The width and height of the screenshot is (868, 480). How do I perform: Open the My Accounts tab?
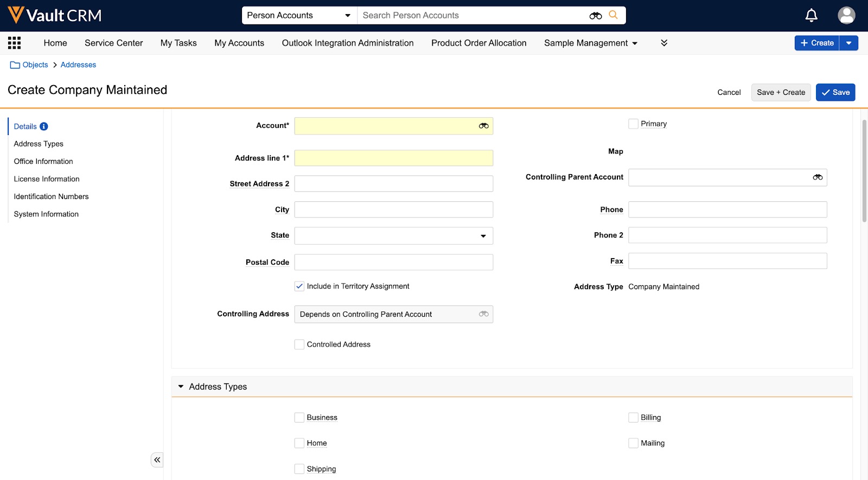click(239, 43)
